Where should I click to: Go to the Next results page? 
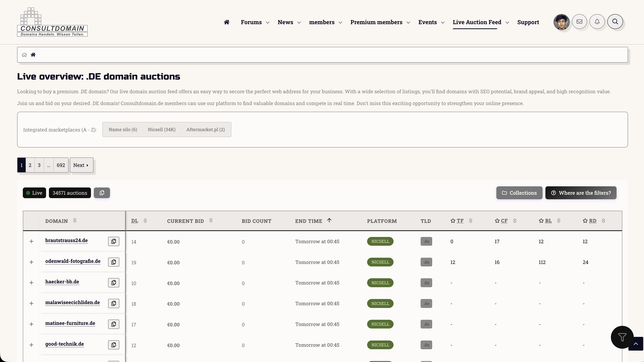pos(81,165)
